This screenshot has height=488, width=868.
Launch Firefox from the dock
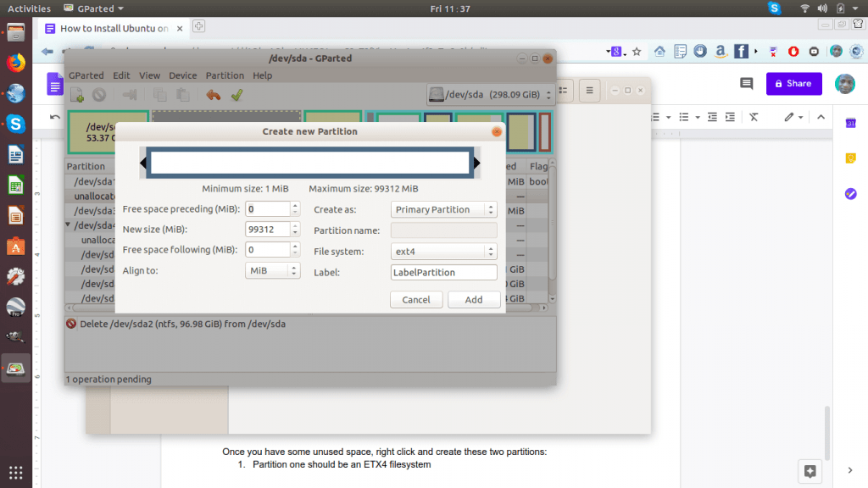click(14, 62)
